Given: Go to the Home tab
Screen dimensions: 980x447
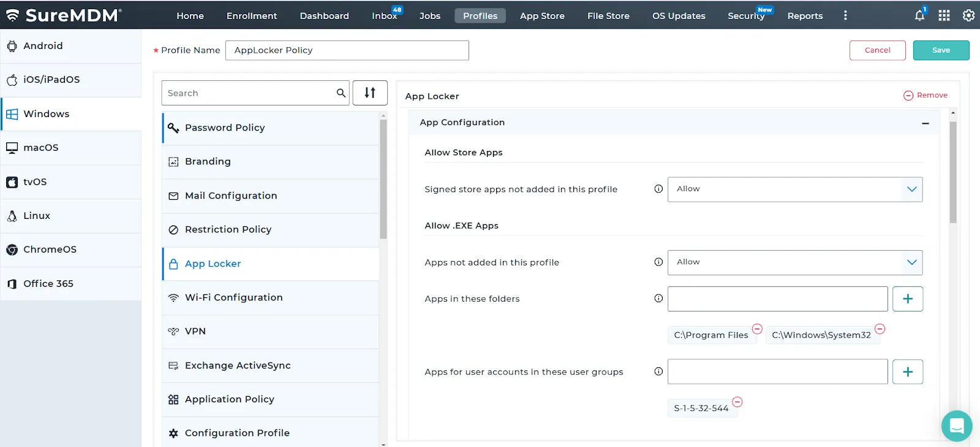Looking at the screenshot, I should click(x=190, y=16).
